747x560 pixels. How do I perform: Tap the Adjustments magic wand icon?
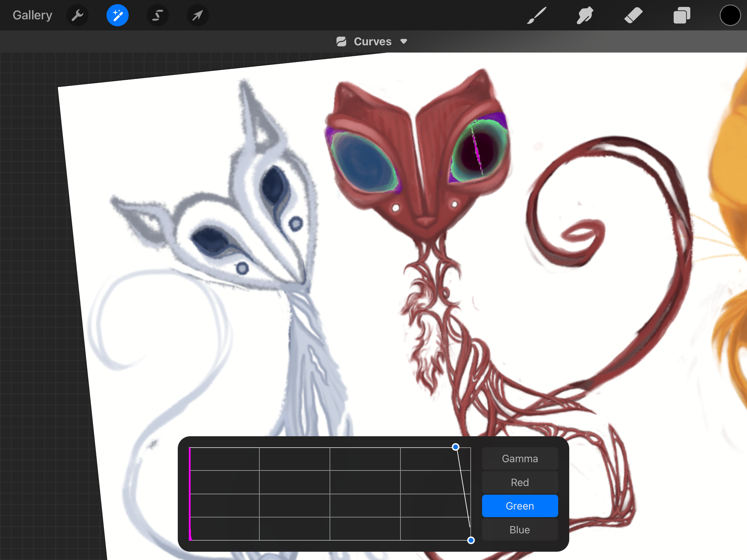tap(118, 15)
